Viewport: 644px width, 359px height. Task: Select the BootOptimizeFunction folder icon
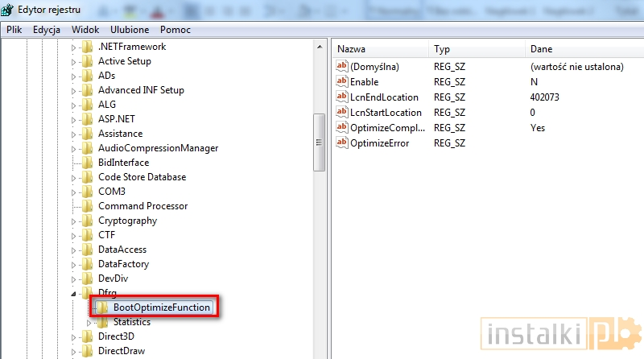(x=102, y=307)
